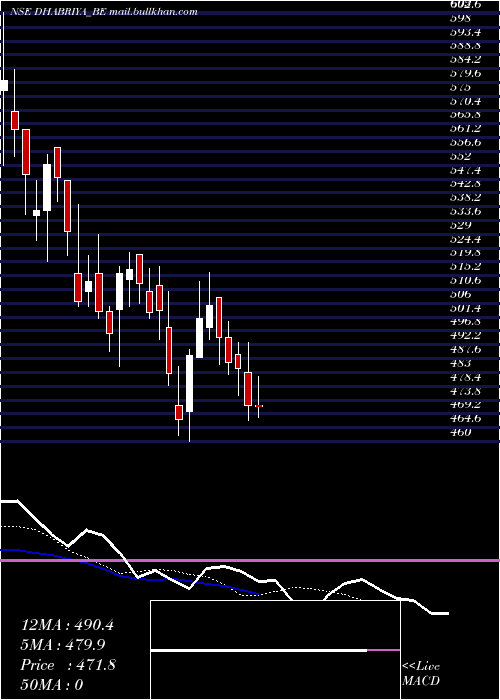The width and height of the screenshot is (500, 700).
Task: Select the Price : 471.8 reading
Action: 68,665
